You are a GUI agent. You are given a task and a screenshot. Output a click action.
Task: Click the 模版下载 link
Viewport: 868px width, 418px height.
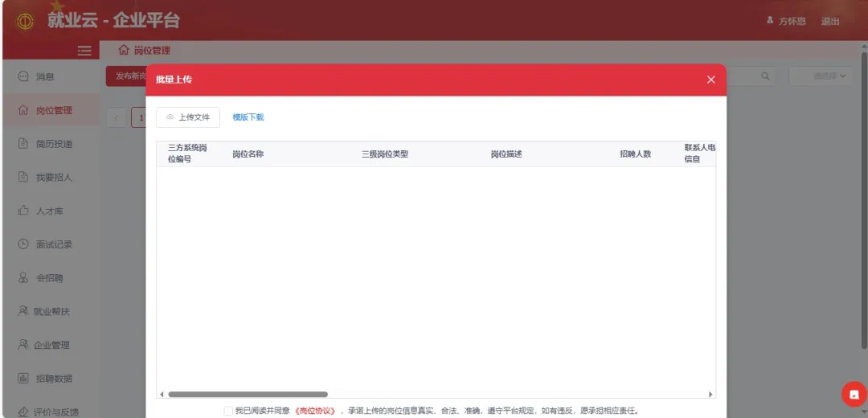248,117
